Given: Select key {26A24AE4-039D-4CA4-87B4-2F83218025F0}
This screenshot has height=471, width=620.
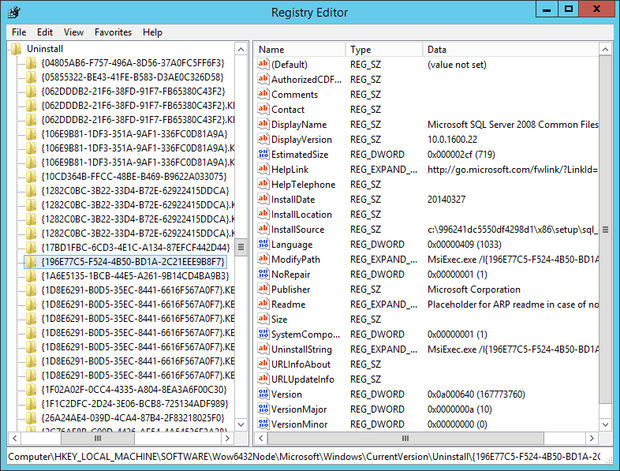Looking at the screenshot, I should [133, 418].
